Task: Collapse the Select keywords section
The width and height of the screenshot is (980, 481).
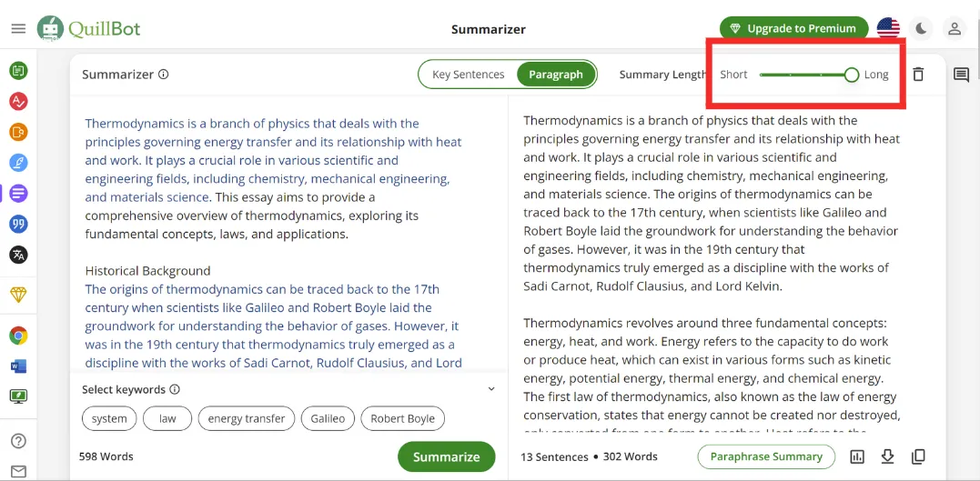Action: point(491,389)
